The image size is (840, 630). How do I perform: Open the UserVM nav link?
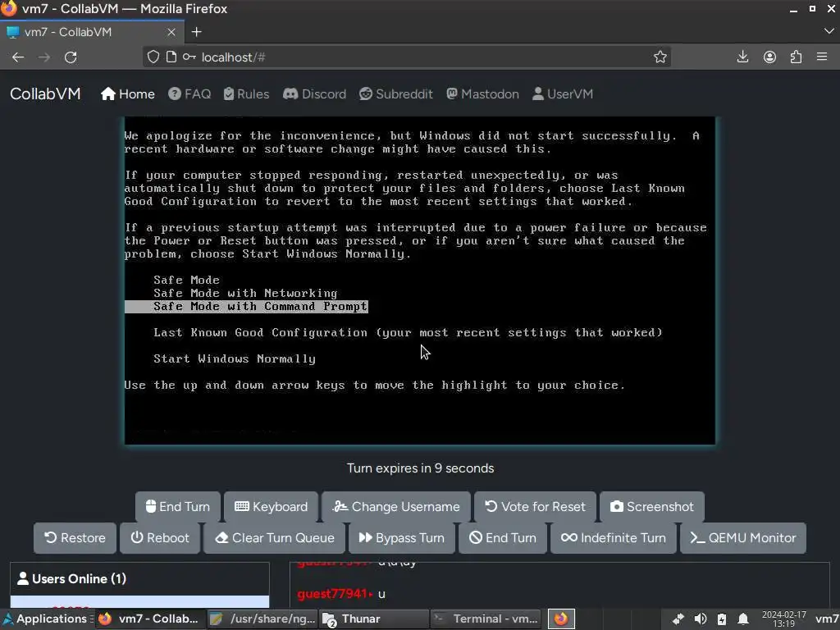pyautogui.click(x=563, y=94)
